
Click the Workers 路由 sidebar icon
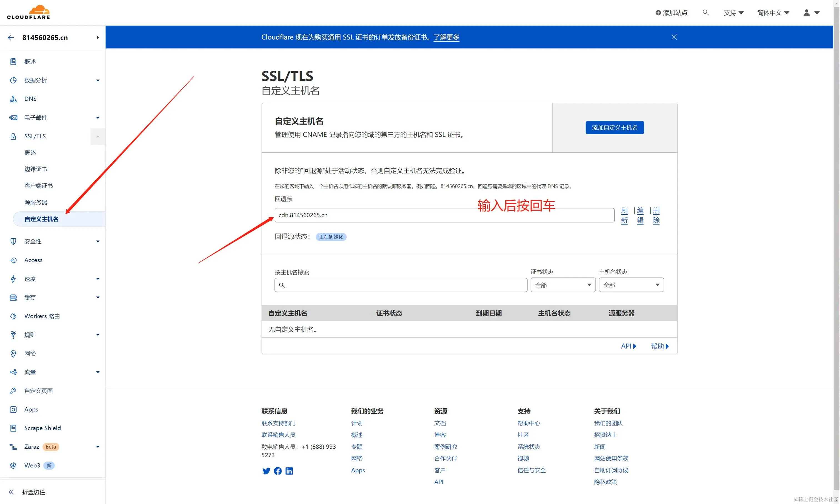13,316
